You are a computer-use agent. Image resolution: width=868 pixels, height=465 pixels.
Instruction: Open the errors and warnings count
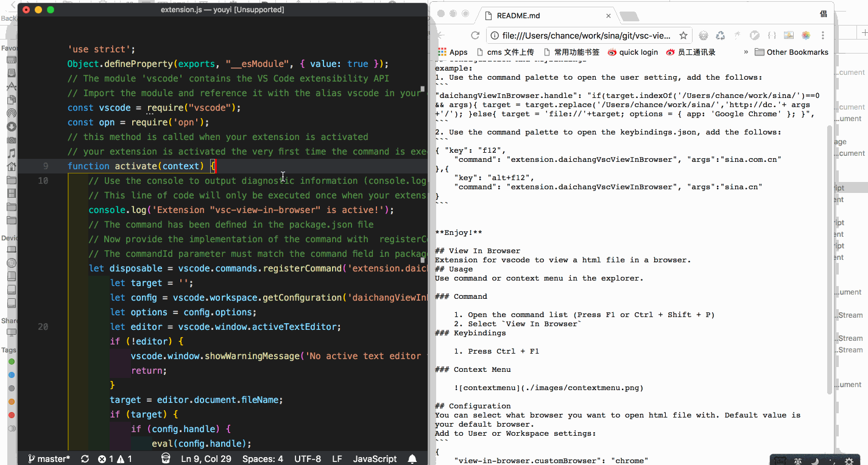pos(115,459)
